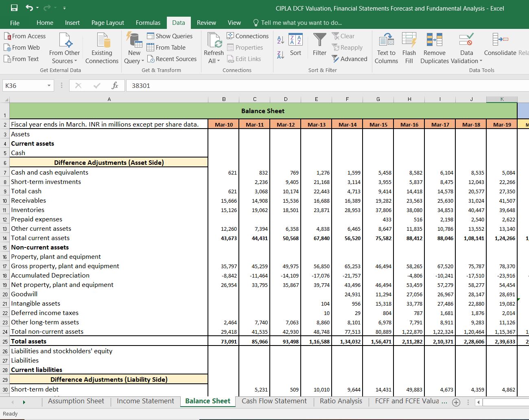
Task: Click the Clear filter button
Action: pos(343,36)
